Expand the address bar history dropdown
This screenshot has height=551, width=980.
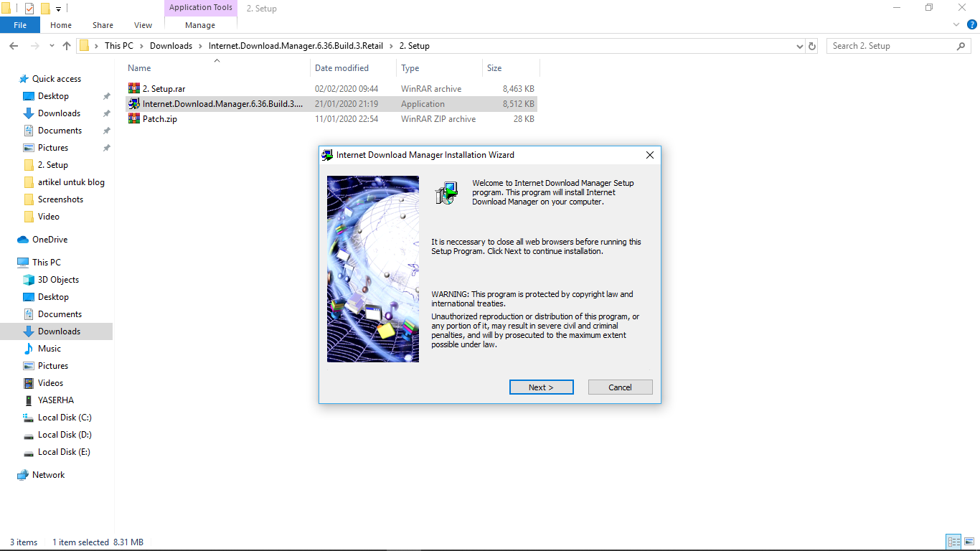pos(800,46)
